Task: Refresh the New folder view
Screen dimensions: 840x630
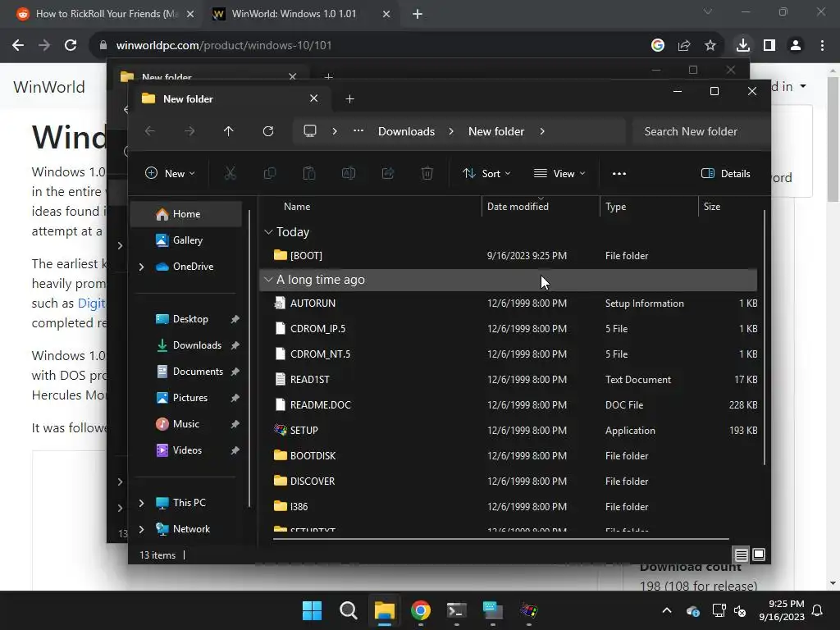Action: tap(268, 131)
